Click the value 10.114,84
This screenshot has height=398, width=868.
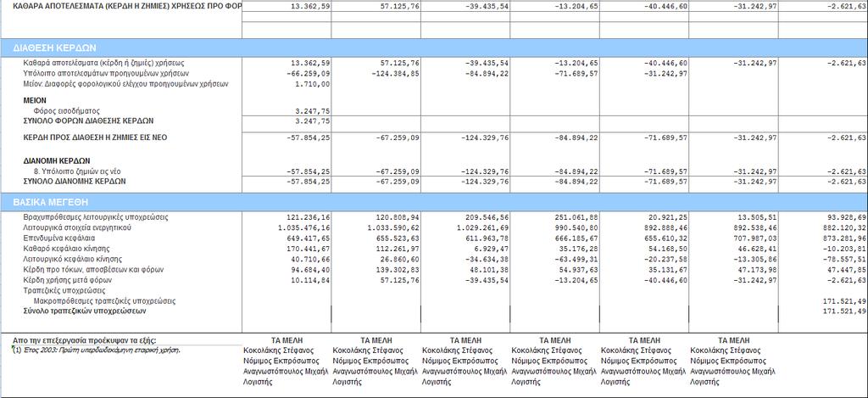point(311,281)
